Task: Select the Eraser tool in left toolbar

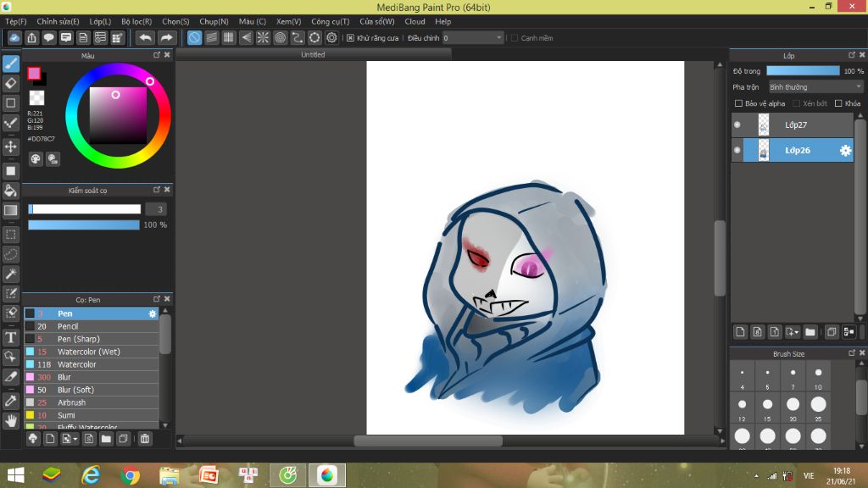Action: coord(11,83)
